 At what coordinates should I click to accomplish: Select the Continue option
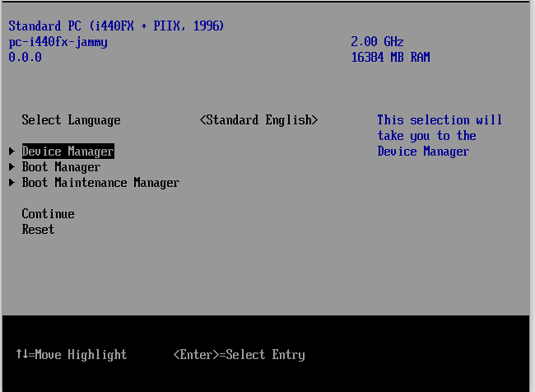point(48,214)
